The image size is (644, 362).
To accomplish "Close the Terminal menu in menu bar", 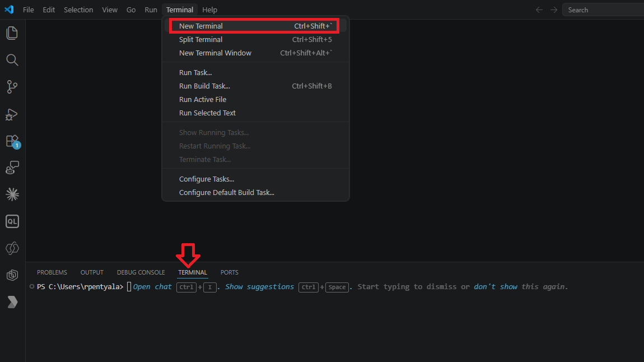I will pos(180,10).
